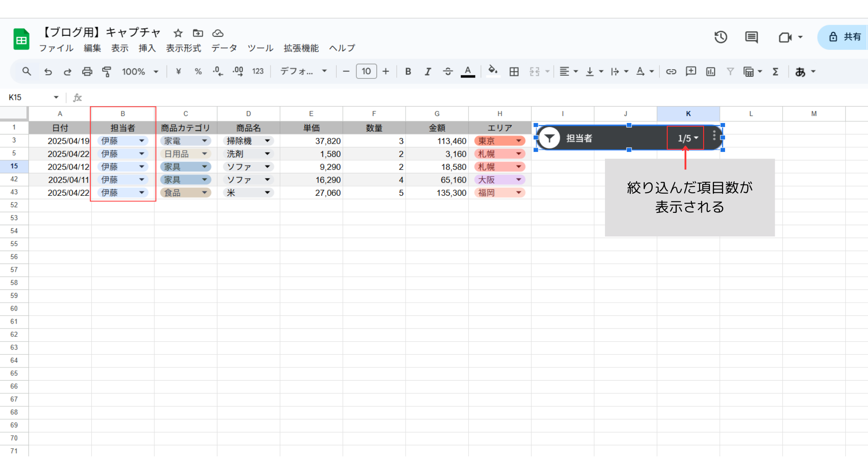Click the insert link icon

(x=671, y=71)
